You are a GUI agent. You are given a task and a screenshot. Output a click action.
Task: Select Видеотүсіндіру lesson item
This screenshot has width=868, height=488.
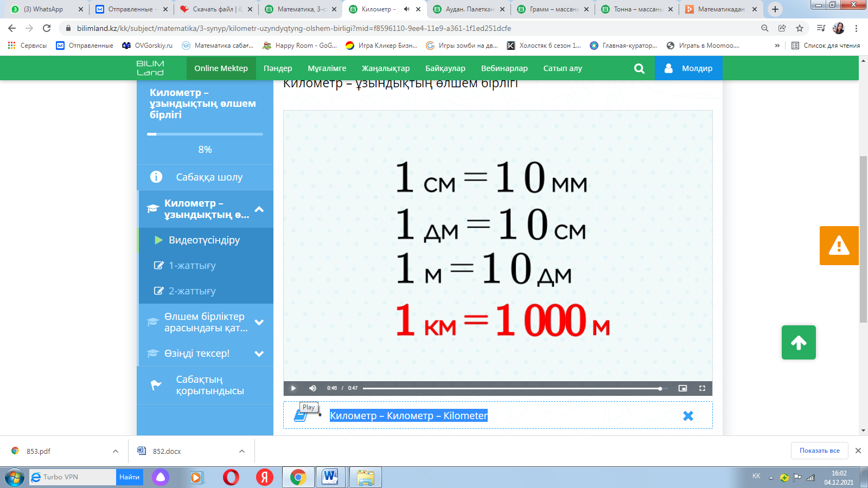(x=205, y=240)
